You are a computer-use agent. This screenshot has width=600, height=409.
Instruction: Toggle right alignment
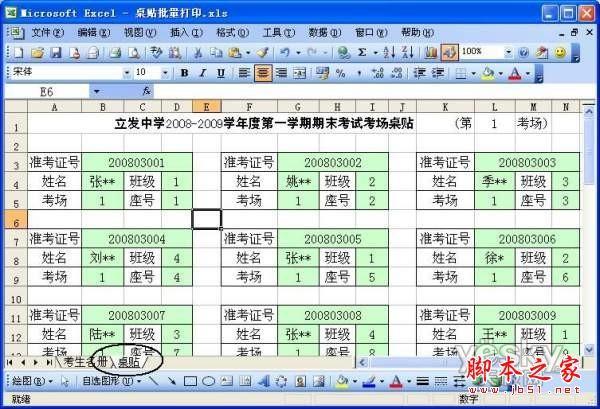pos(281,73)
